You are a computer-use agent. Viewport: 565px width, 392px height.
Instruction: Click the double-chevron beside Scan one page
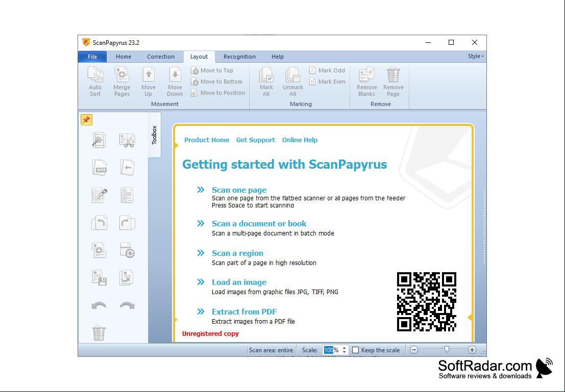(201, 190)
